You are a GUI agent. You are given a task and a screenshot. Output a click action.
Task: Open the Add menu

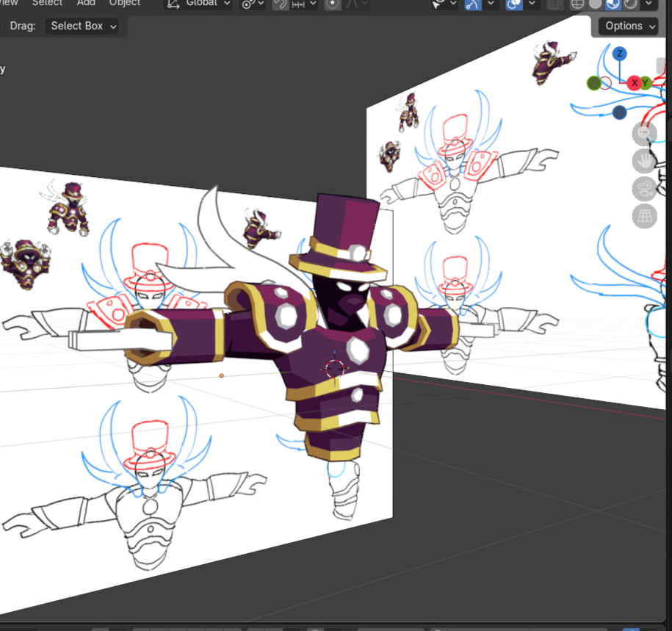tap(86, 3)
